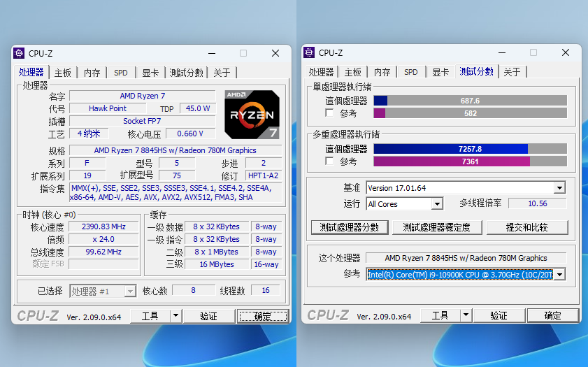Click the 总线速度 value 99.62 MHz

point(104,252)
